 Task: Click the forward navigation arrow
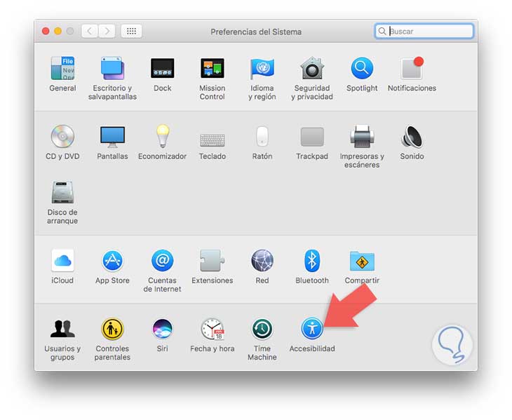(x=107, y=32)
